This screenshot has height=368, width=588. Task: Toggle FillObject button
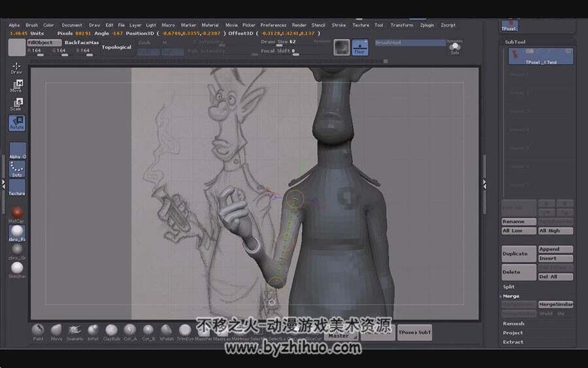click(44, 42)
